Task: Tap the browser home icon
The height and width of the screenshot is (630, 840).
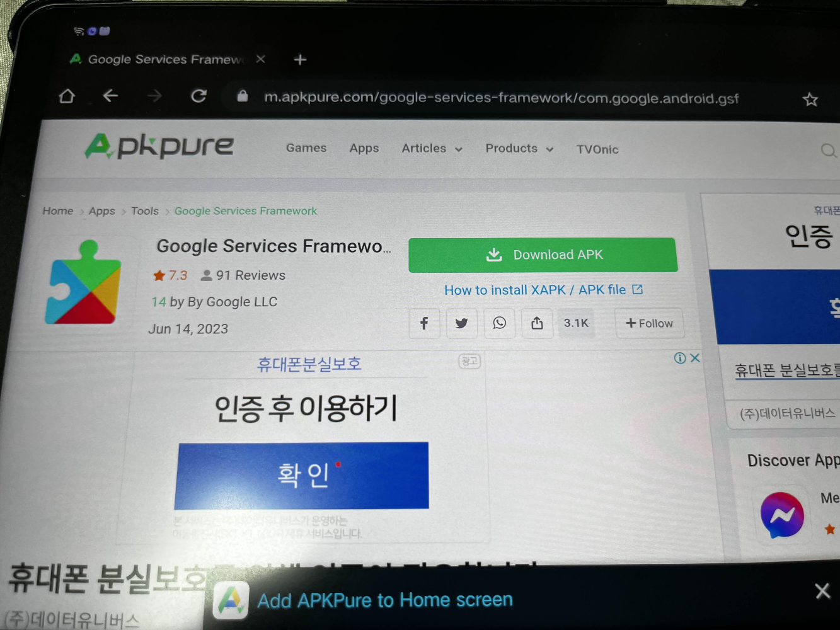Action: tap(67, 96)
